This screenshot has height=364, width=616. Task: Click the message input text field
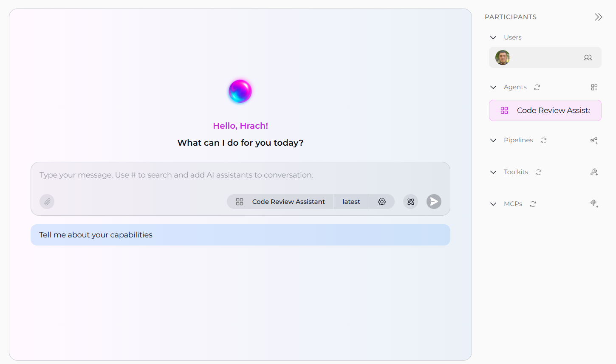click(240, 175)
